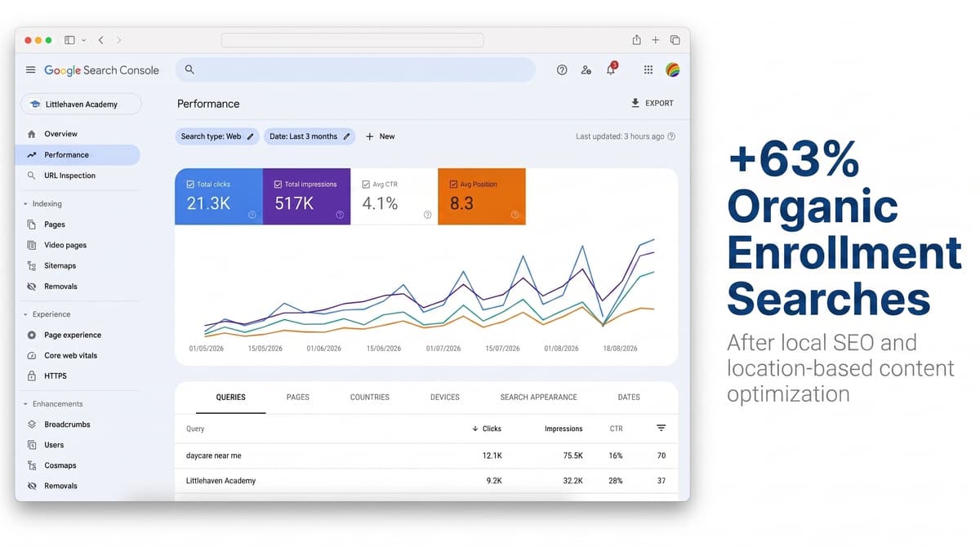
Task: Go forward in browser history
Action: (x=119, y=40)
